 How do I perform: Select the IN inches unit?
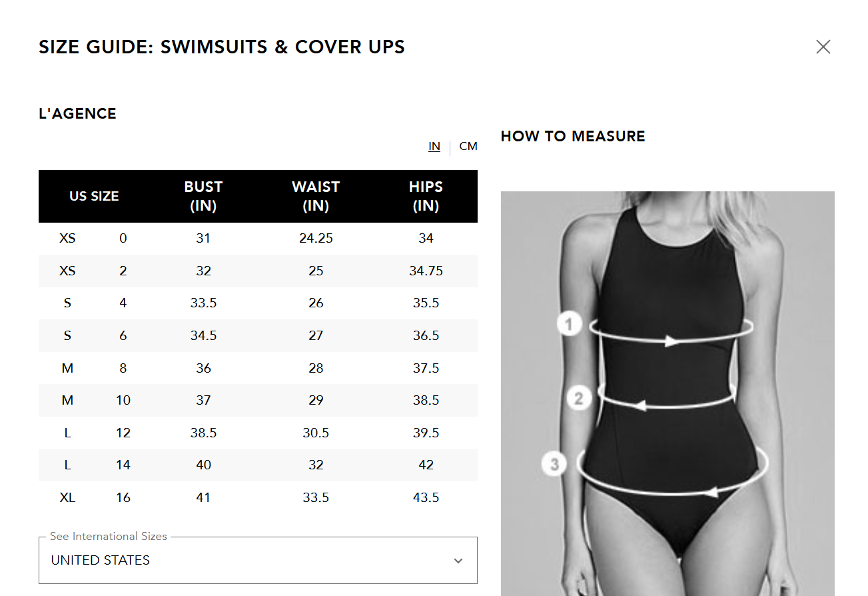click(x=434, y=146)
